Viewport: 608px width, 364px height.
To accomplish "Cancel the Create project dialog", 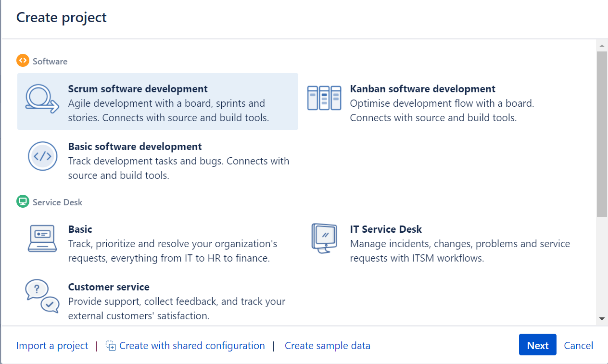I will click(x=579, y=346).
